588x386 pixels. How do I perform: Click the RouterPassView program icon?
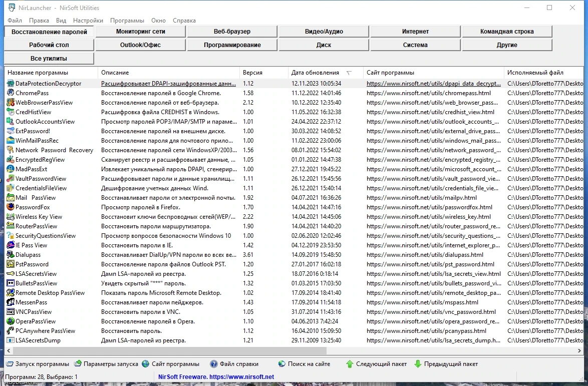pyautogui.click(x=11, y=226)
